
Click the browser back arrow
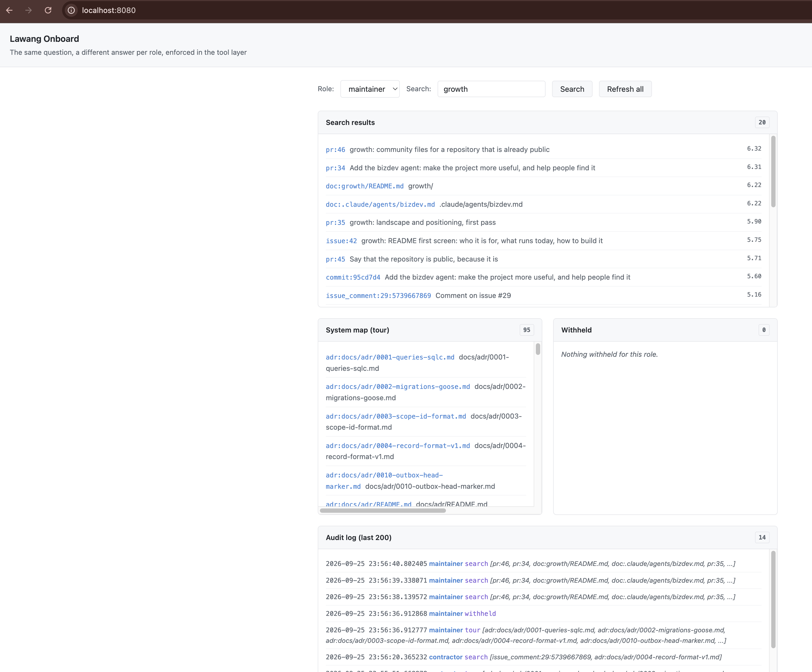(x=9, y=11)
